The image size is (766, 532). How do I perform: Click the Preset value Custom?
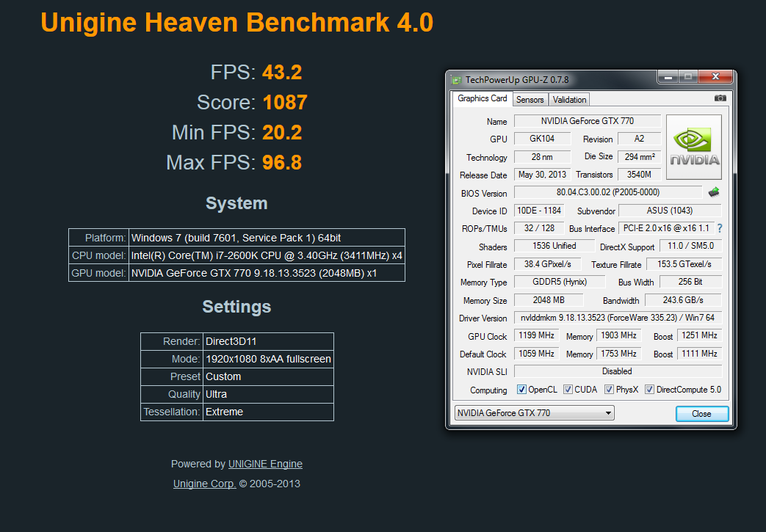click(268, 376)
